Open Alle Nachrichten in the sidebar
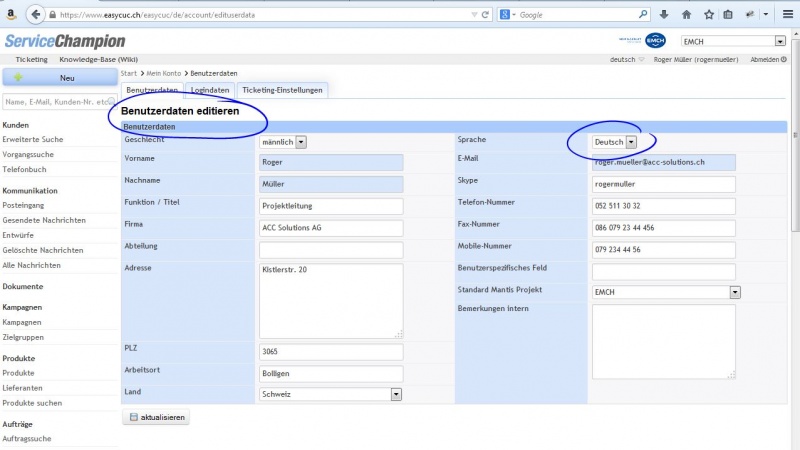 click(31, 265)
